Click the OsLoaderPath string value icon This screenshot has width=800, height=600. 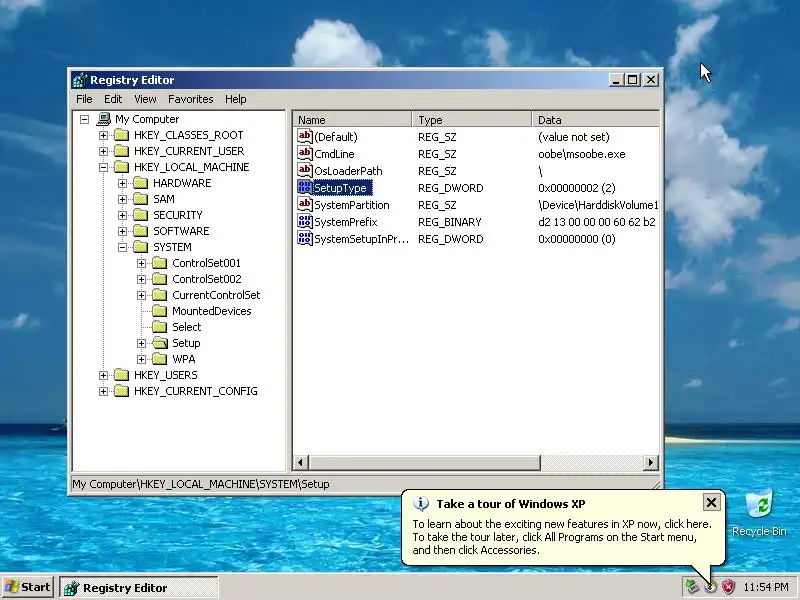click(305, 170)
